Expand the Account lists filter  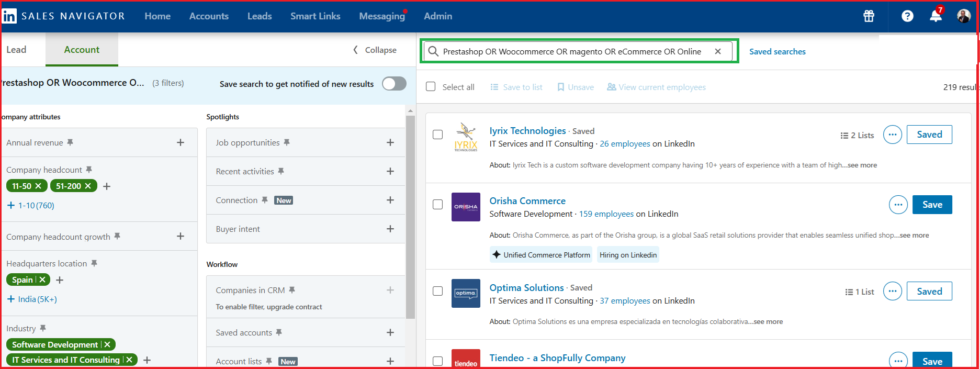click(x=390, y=361)
